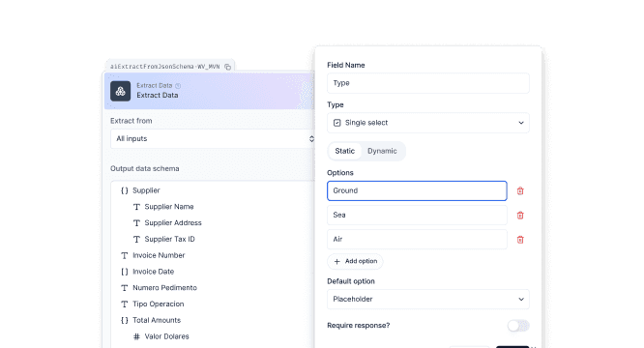644x348 pixels.
Task: Click the Single select checkbox icon
Action: click(x=337, y=123)
